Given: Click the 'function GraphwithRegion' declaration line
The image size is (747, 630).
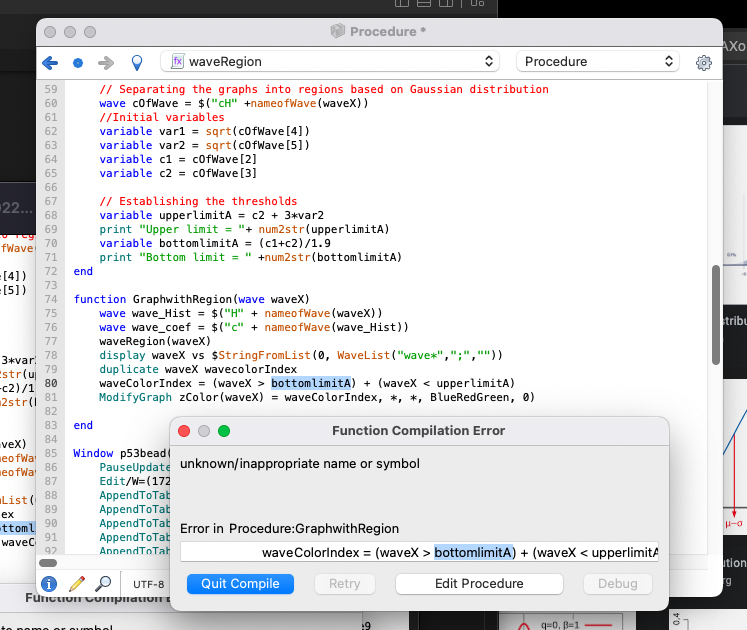Looking at the screenshot, I should click(192, 299).
